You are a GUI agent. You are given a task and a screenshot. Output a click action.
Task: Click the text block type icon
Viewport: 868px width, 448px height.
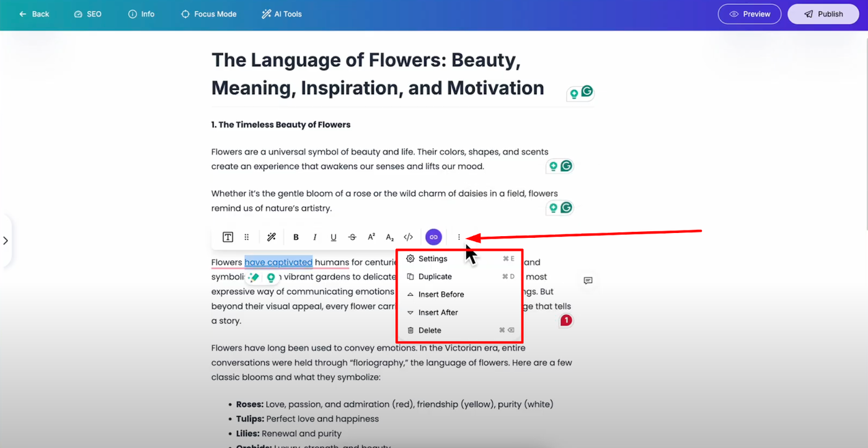coord(228,237)
